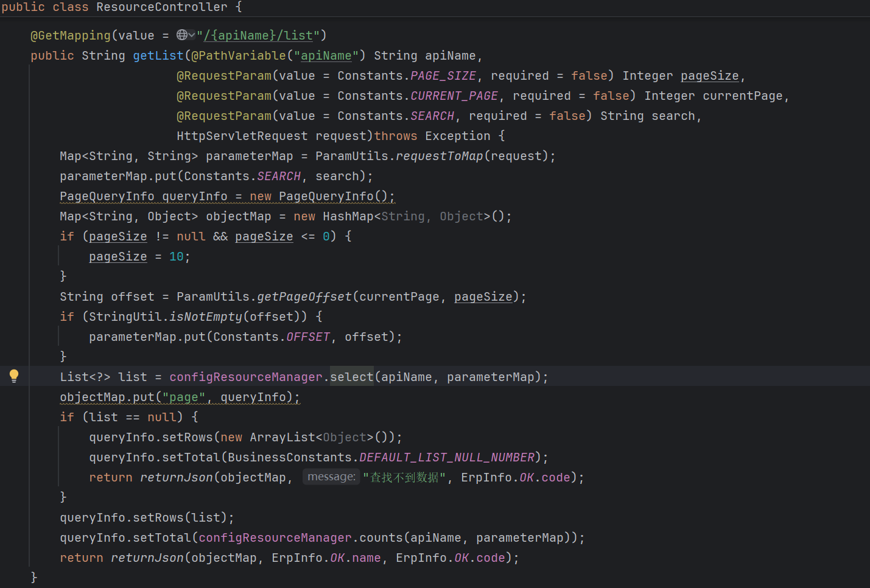
Task: Click setRows in the setRows(list) line
Action: (x=158, y=517)
